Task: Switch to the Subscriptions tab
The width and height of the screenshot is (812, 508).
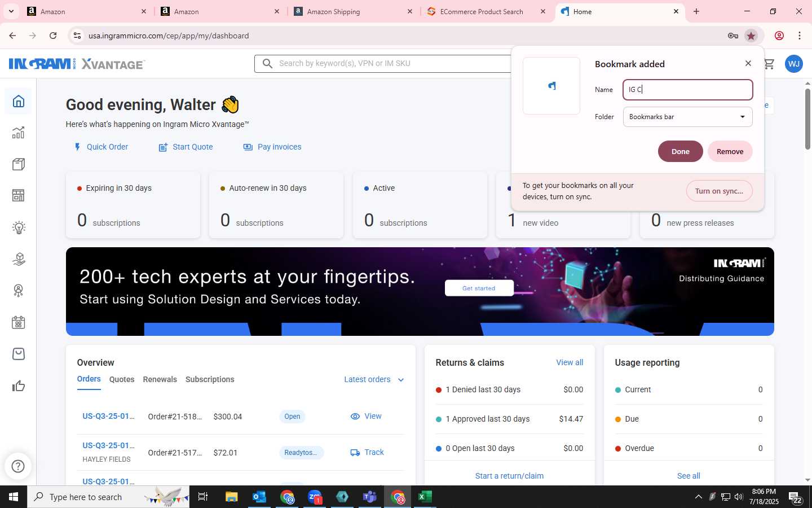Action: (210, 379)
